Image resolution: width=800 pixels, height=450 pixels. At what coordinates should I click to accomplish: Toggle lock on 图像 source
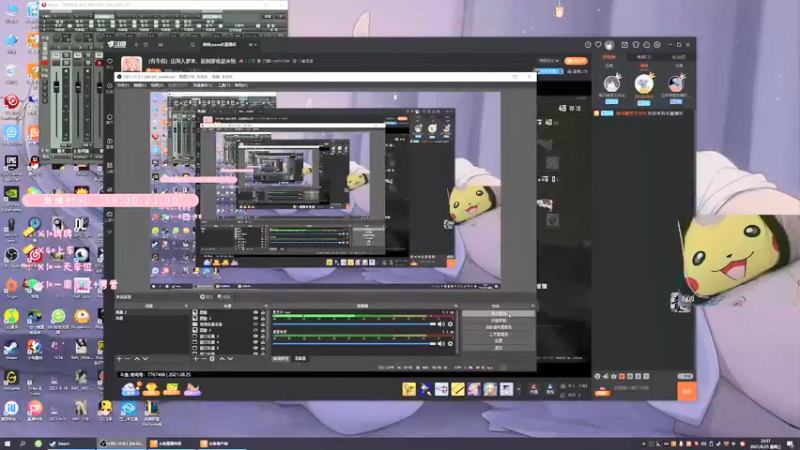(263, 312)
